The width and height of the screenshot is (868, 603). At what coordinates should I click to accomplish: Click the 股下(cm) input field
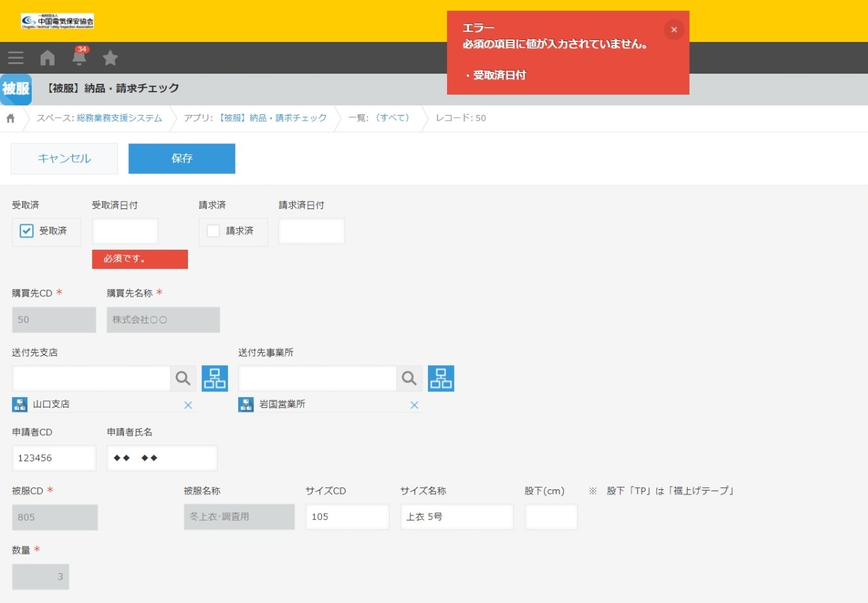(551, 517)
